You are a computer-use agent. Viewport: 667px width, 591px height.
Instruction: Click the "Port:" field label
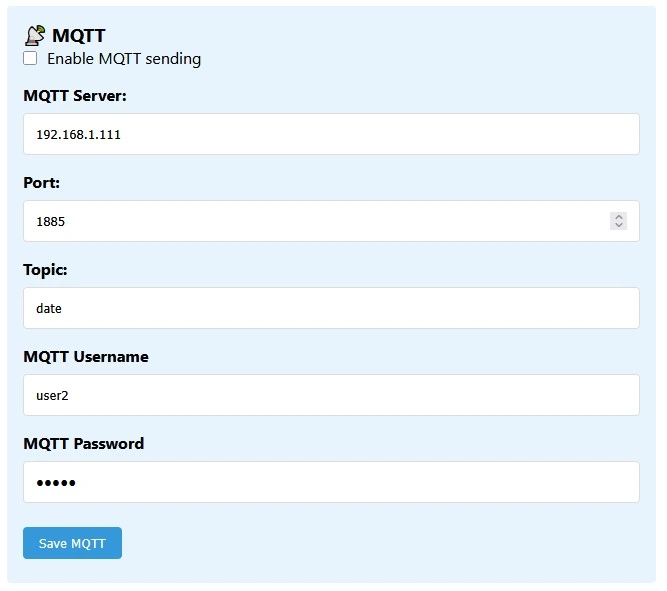tap(42, 183)
